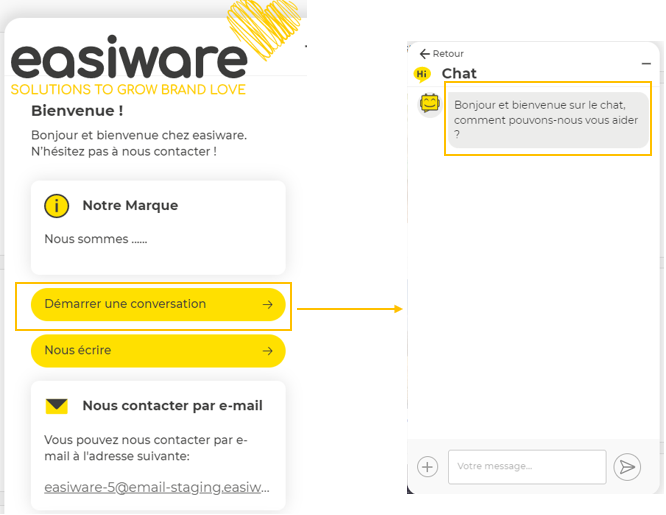Click the info icon beside Notre Marque

click(57, 206)
